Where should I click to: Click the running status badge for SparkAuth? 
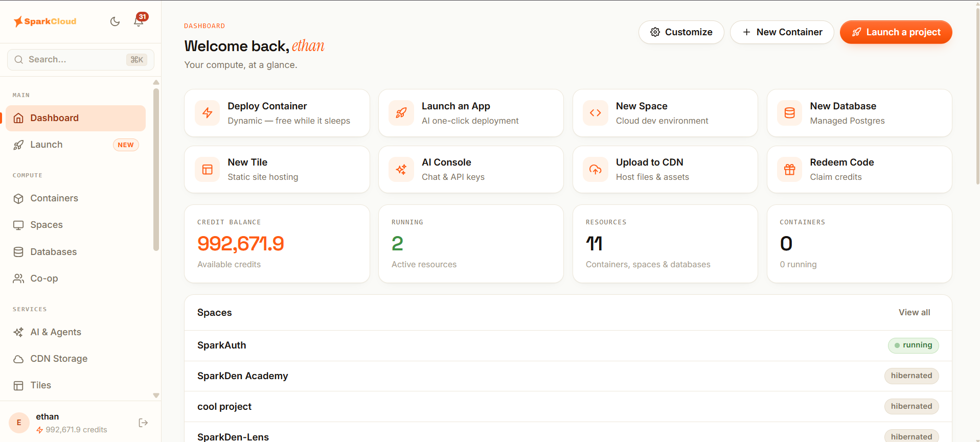click(914, 345)
